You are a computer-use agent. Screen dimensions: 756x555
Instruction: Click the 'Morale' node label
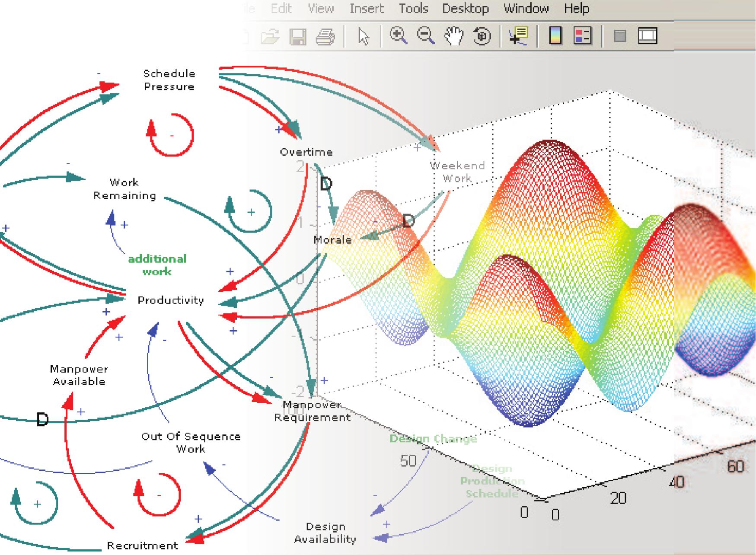point(332,240)
